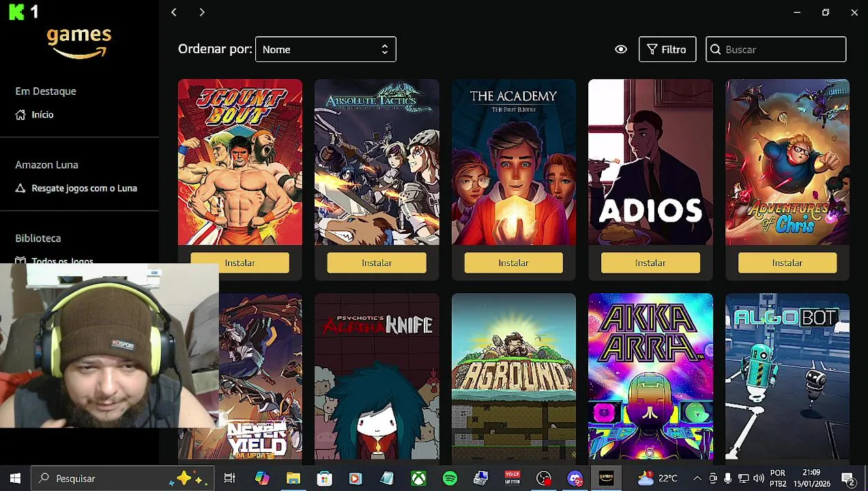
Task: Open the microphone tray icon
Action: (728, 478)
